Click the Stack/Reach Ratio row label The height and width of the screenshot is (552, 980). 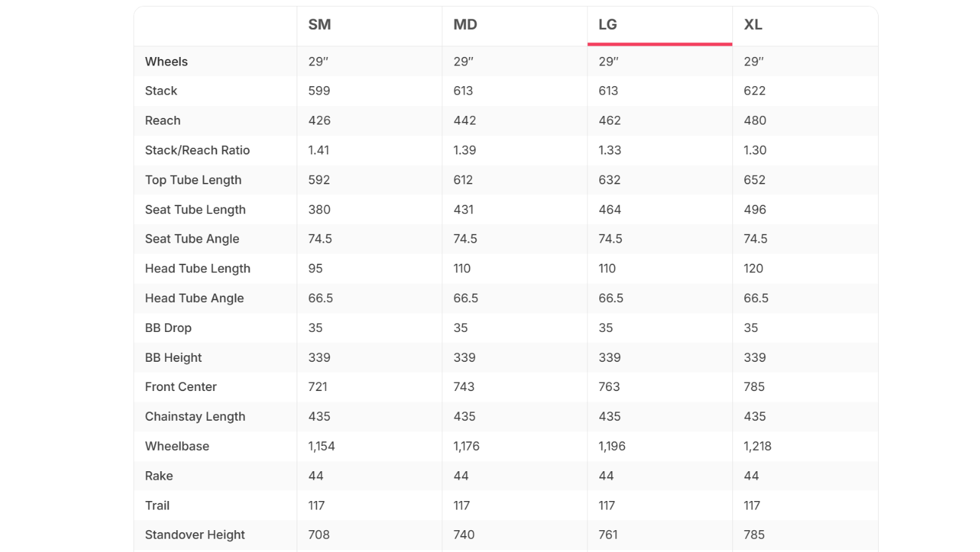197,150
